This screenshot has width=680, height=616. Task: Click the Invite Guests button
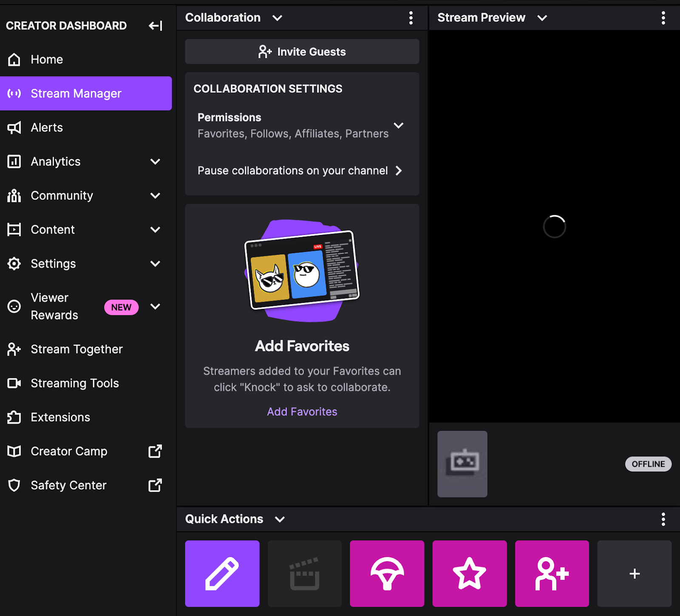(302, 51)
